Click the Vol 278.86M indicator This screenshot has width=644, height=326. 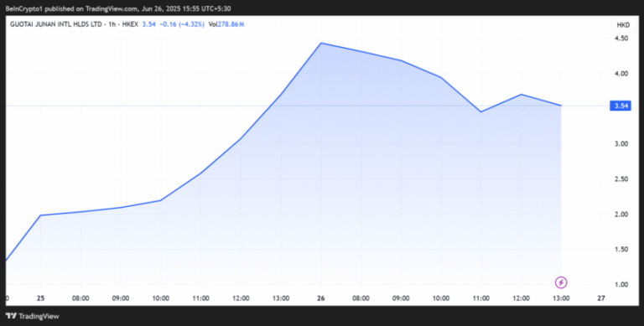click(226, 24)
